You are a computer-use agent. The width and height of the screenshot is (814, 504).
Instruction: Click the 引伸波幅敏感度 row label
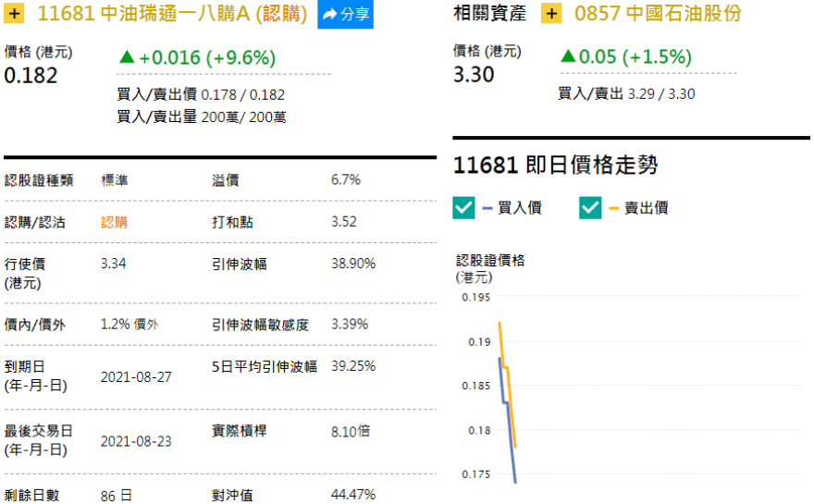(x=260, y=326)
